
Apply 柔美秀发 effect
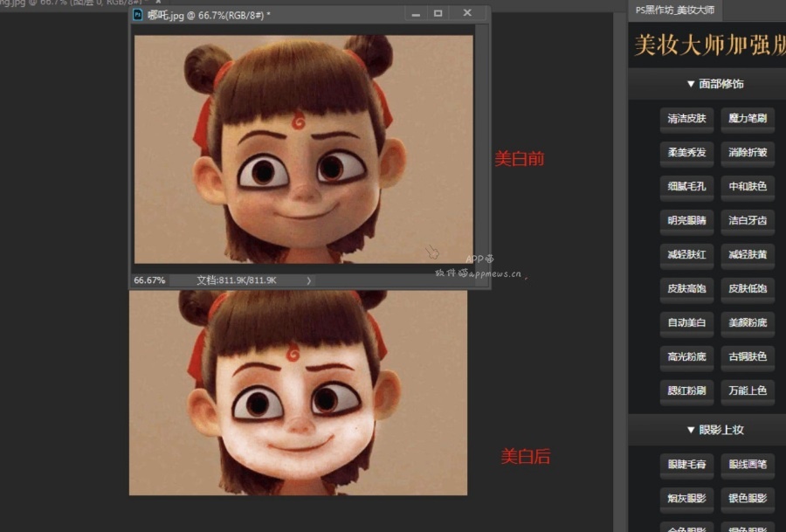(686, 152)
